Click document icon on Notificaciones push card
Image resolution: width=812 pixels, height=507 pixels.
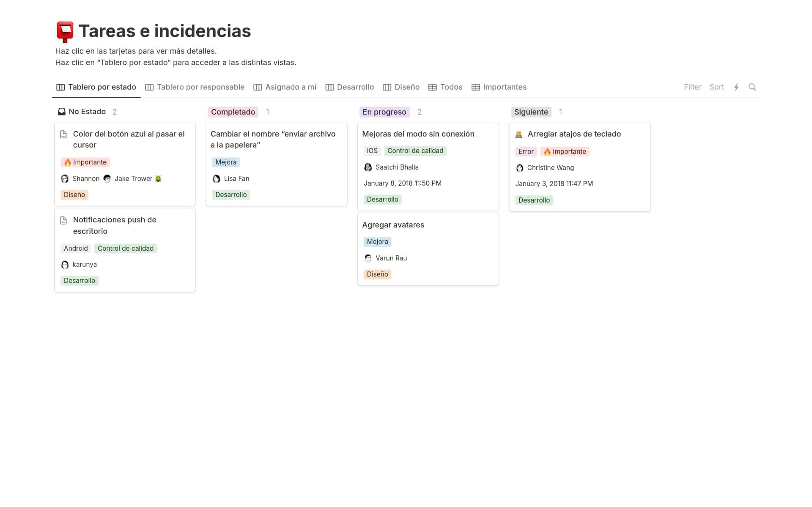[x=63, y=220]
